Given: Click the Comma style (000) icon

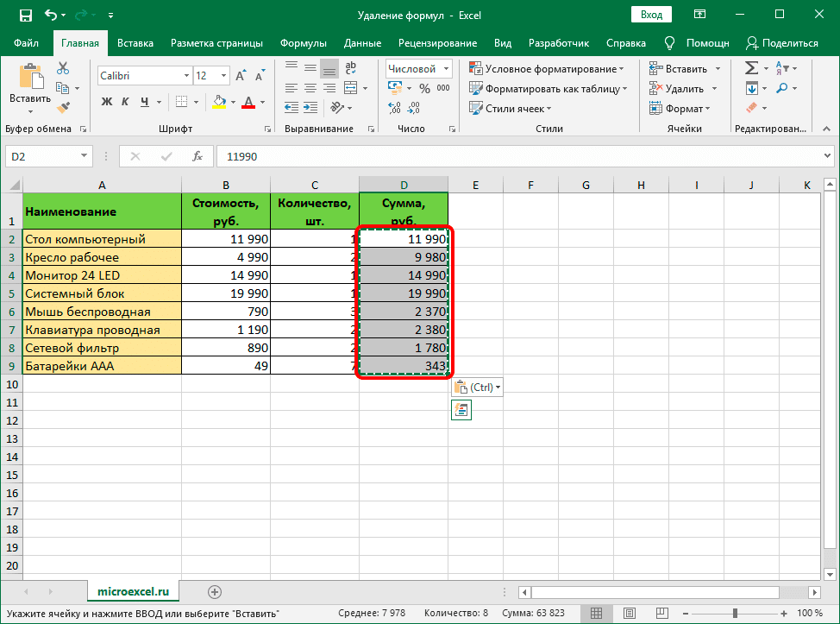Looking at the screenshot, I should (444, 87).
